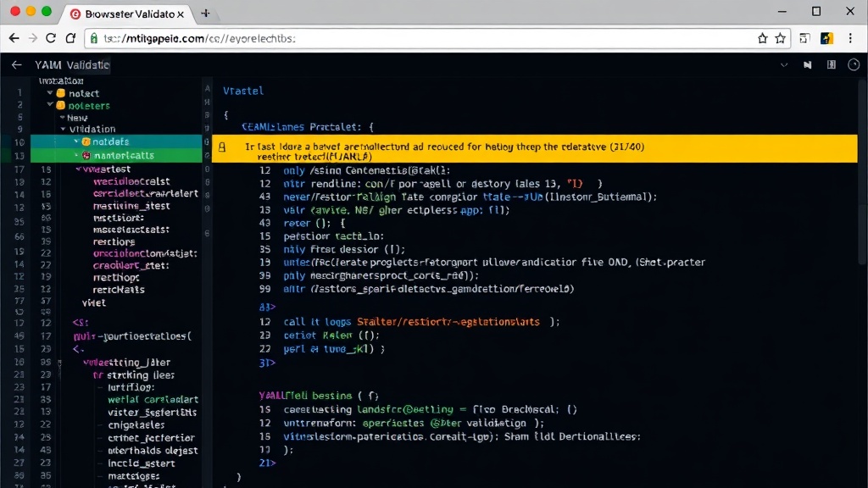Screen dimensions: 868x488
Task: Toggle the 21> fold marker in code
Action: click(x=267, y=463)
